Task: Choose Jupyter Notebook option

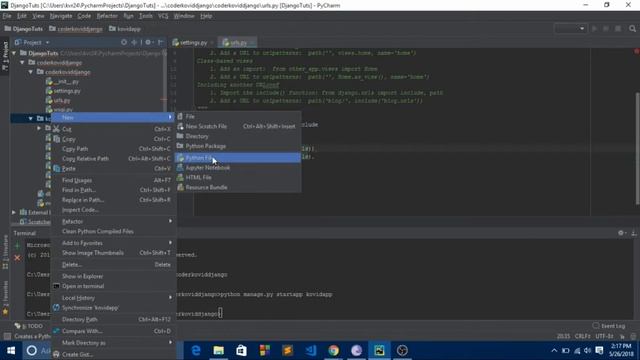Action: pyautogui.click(x=238, y=168)
